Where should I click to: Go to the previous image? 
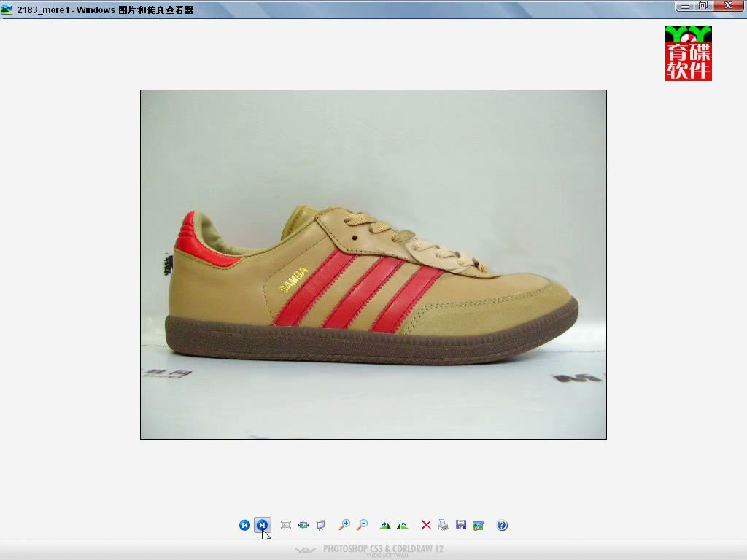pos(244,525)
